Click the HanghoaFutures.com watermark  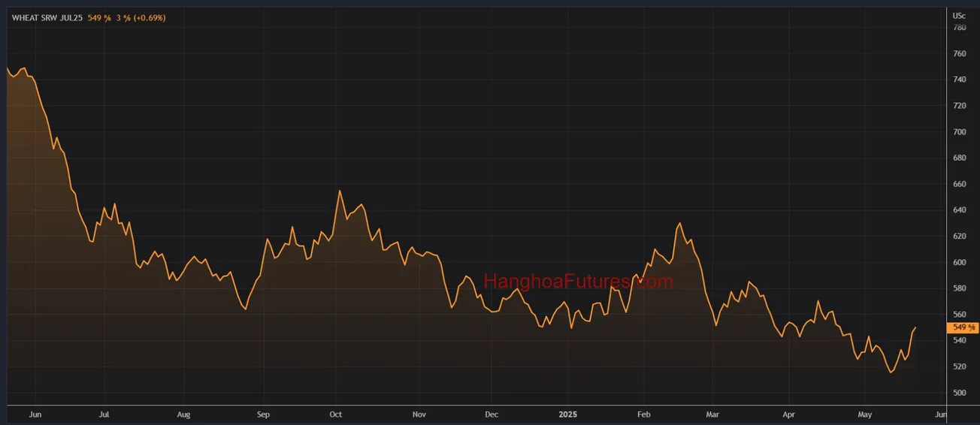[579, 282]
